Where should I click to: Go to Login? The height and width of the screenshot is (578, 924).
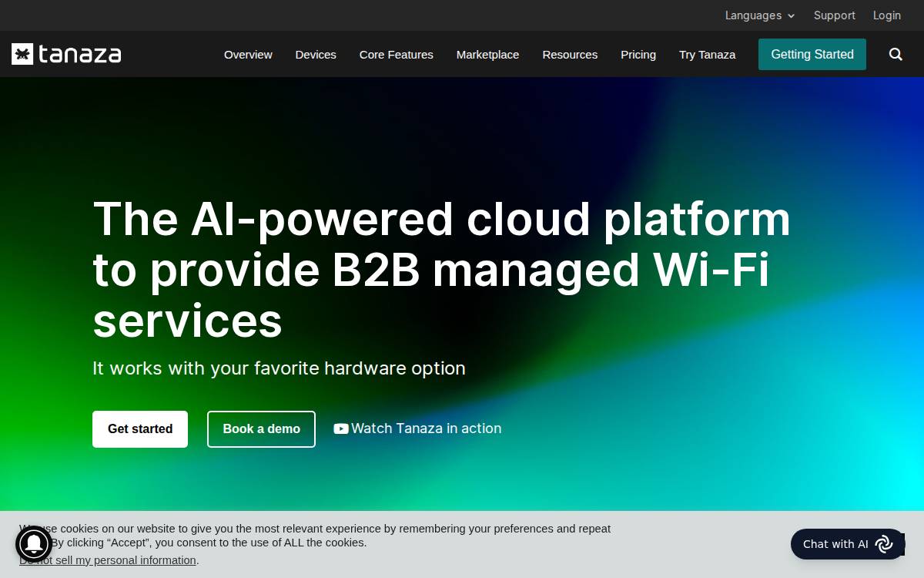[887, 15]
